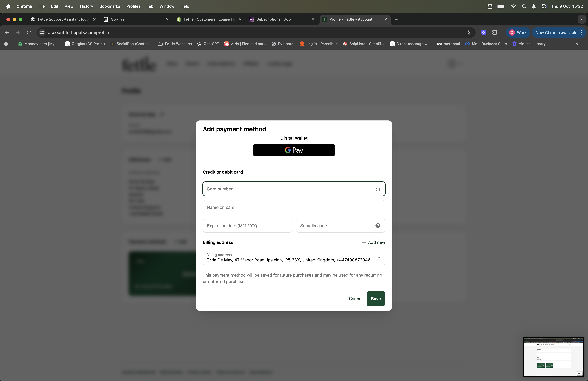Image resolution: width=588 pixels, height=381 pixels.
Task: Open the Chrome extensions puzzle icon
Action: click(495, 32)
